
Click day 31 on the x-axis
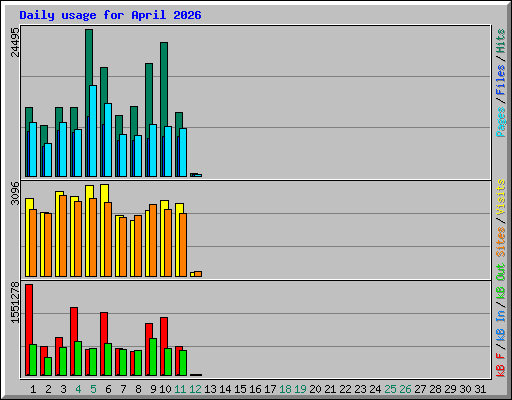480,389
